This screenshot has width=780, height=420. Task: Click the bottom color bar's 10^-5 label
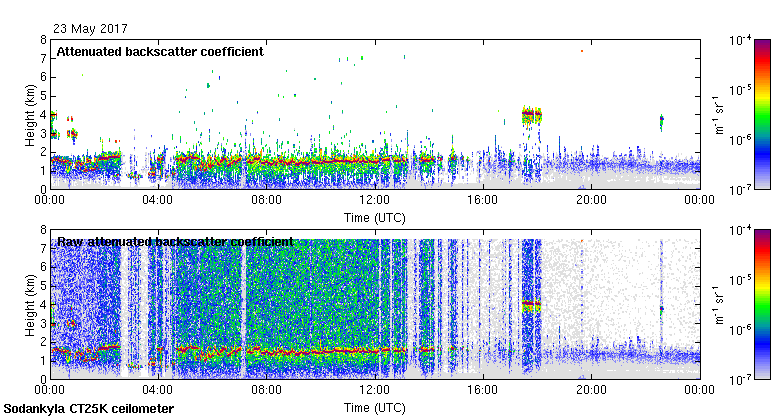[740, 280]
